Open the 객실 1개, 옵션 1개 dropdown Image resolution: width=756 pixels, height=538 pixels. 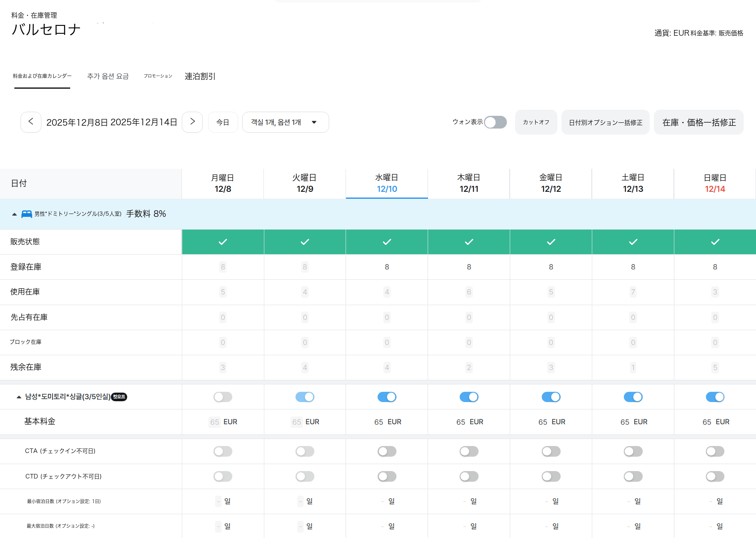coord(286,122)
